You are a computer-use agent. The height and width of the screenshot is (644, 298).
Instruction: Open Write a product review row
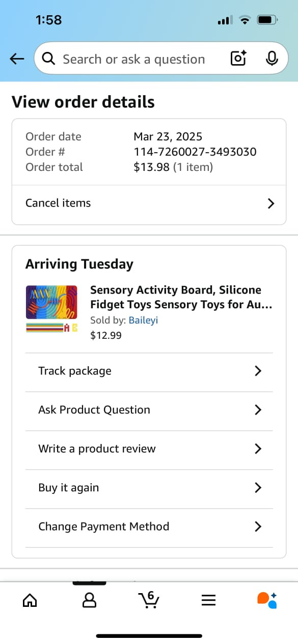coord(149,449)
